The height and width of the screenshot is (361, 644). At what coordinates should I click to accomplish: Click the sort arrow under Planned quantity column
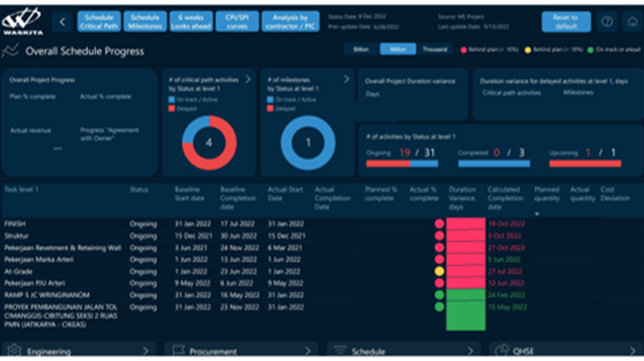click(x=537, y=213)
